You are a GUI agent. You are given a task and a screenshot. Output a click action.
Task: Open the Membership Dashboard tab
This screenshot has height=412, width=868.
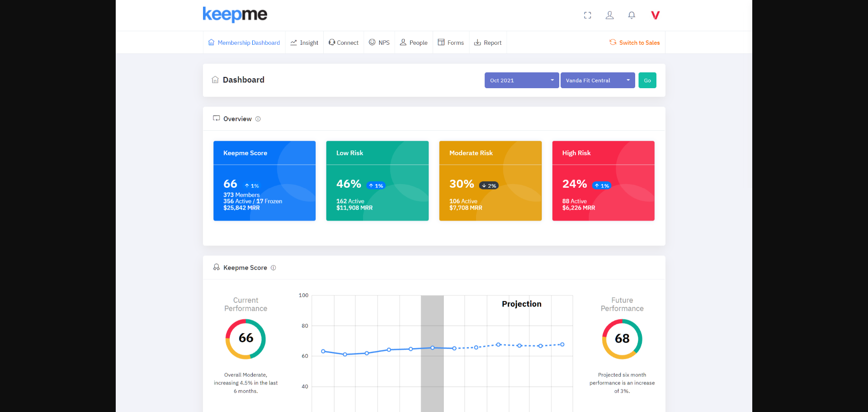(x=244, y=43)
